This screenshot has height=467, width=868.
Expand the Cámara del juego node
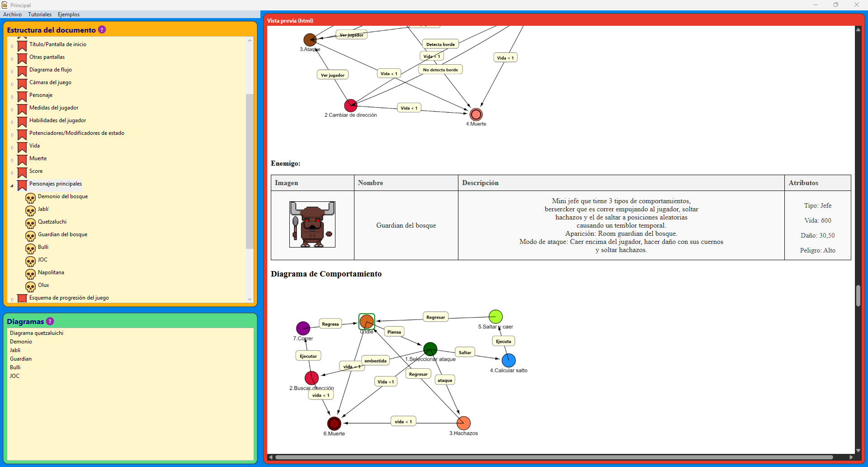coord(12,84)
